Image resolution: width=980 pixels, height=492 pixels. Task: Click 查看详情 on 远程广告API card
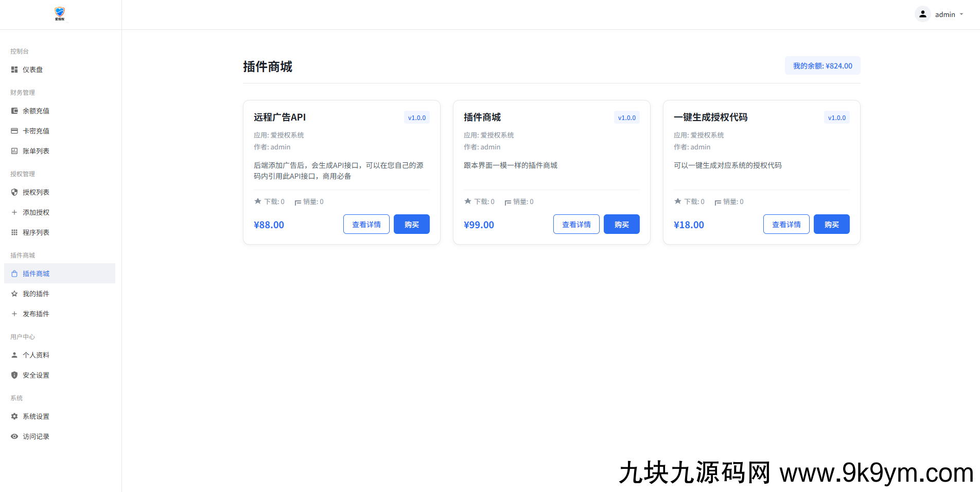pos(366,224)
